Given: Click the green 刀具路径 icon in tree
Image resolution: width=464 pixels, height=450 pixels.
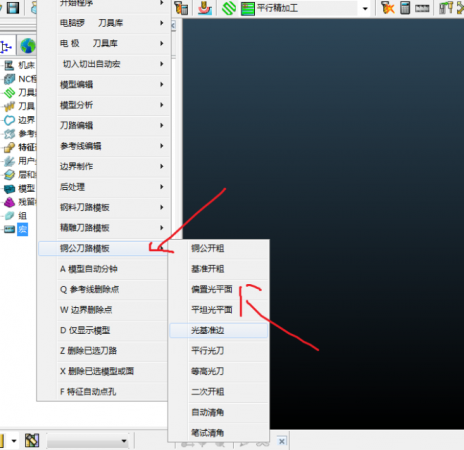Looking at the screenshot, I should (x=9, y=92).
